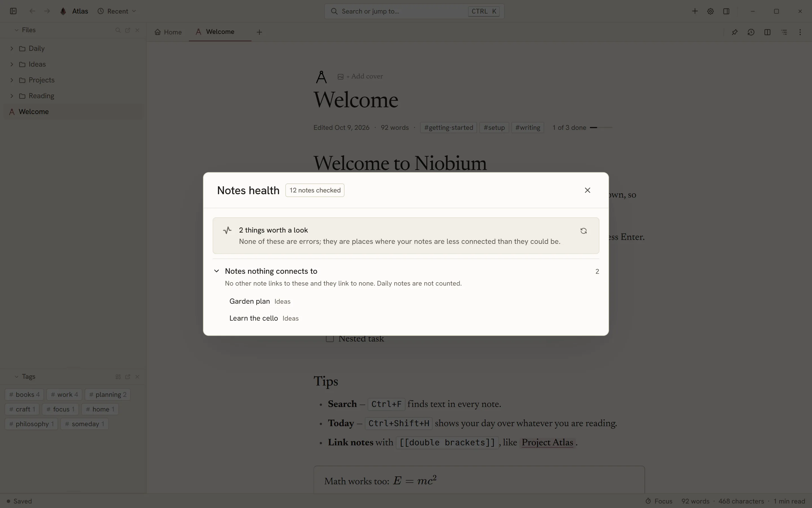Go forward with the right arrow
This screenshot has height=508, width=812.
tap(47, 11)
